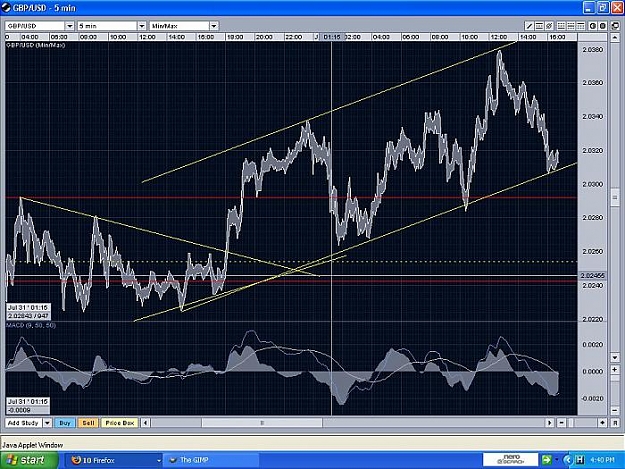Click the Sell button
Viewport: 625px width, 469px height.
[88, 423]
